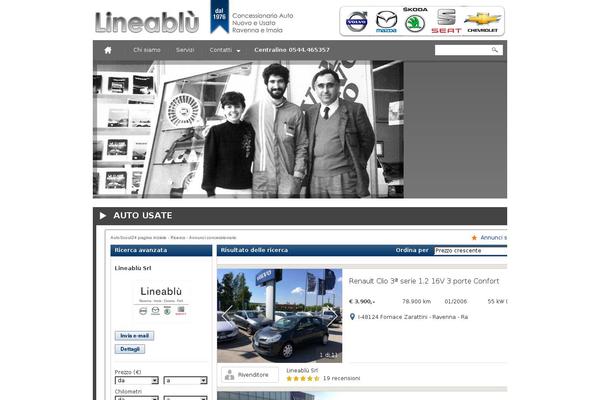
Task: Click the AUTO USATE section title
Action: point(142,216)
